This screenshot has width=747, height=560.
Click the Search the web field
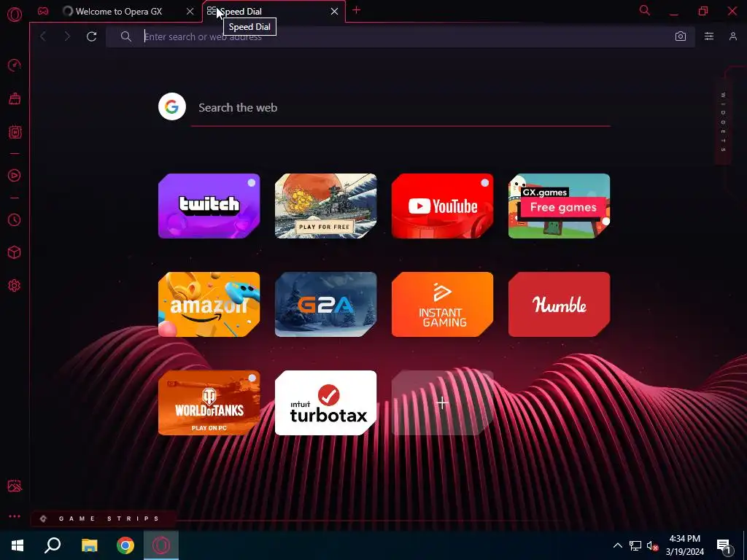(400, 108)
